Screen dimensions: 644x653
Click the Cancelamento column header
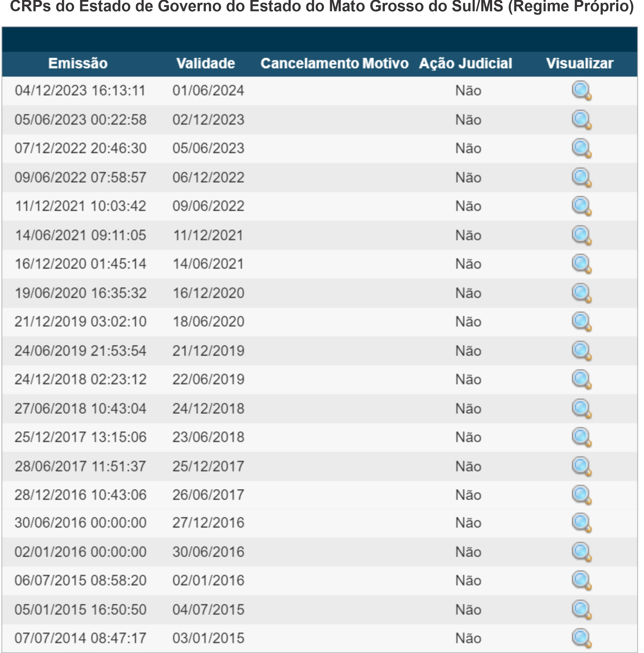(x=309, y=63)
